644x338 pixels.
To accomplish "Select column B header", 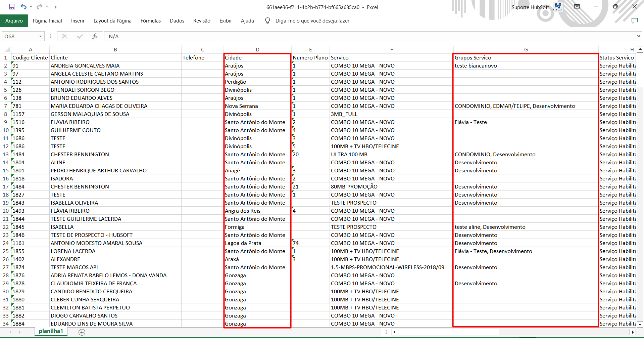I will [x=115, y=49].
